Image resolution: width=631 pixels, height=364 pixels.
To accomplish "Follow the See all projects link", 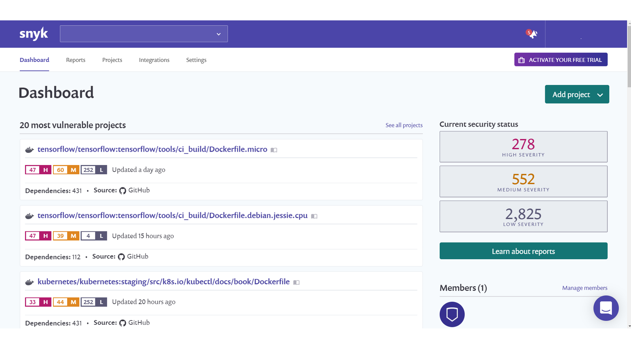I will [404, 125].
